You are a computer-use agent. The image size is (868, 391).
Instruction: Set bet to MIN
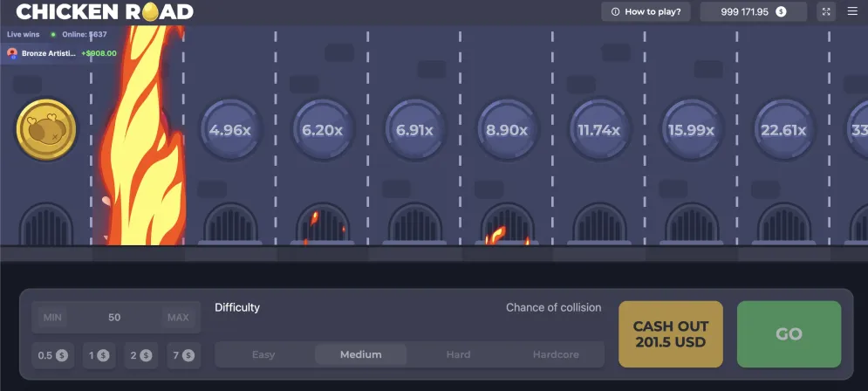pos(52,318)
